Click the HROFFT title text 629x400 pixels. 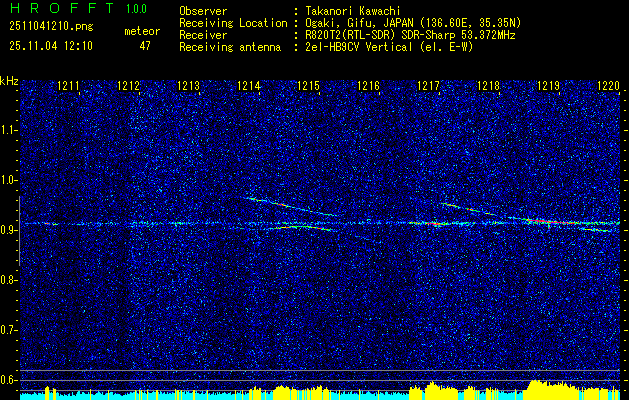[x=62, y=8]
